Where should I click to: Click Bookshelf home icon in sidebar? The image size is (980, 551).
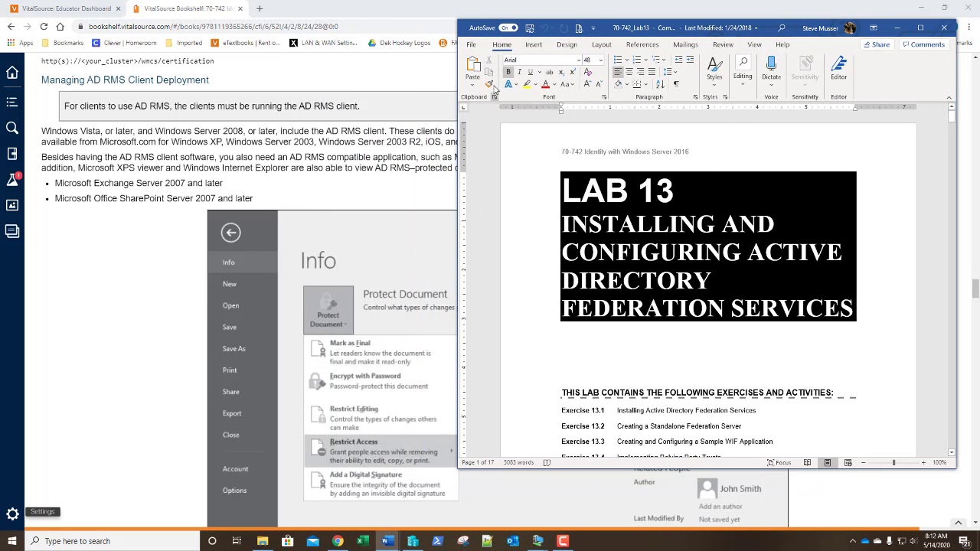(12, 73)
